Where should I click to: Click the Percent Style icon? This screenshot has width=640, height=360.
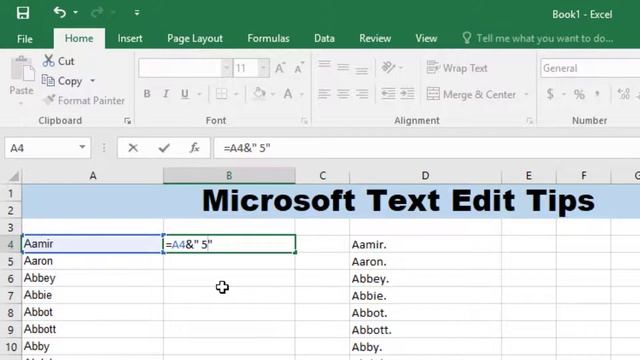pos(579,94)
